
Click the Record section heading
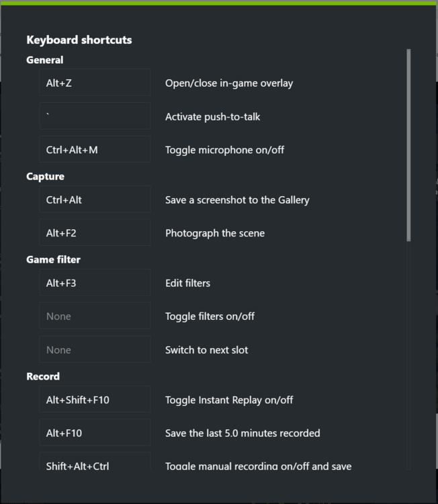coord(43,376)
